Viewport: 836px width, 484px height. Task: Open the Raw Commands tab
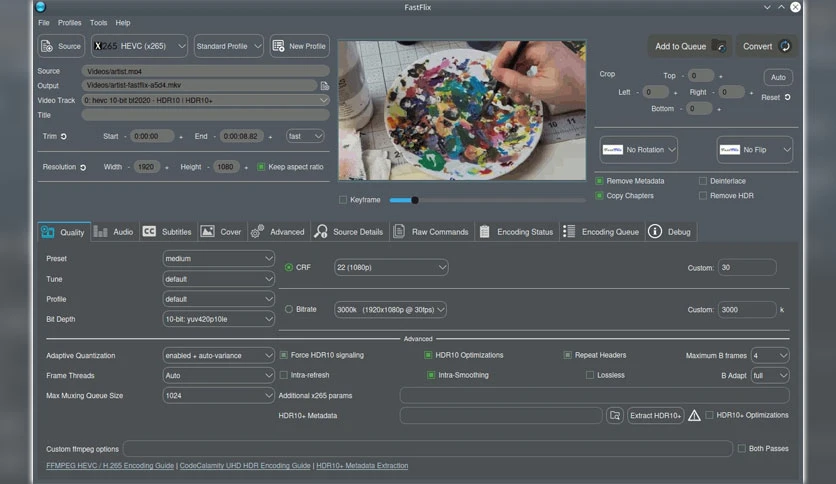431,232
